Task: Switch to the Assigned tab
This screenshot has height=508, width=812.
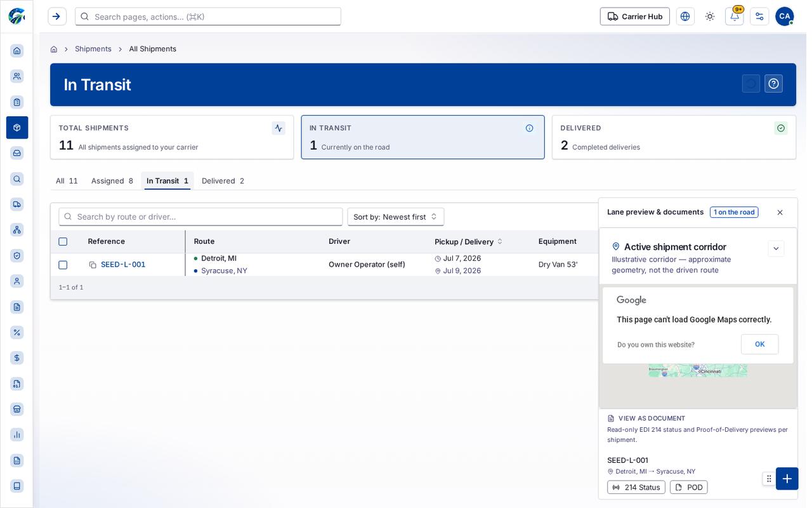Action: click(112, 181)
